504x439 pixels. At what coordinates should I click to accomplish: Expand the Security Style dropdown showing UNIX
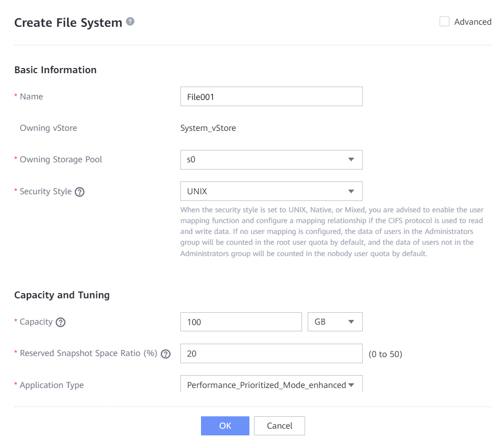(x=271, y=191)
